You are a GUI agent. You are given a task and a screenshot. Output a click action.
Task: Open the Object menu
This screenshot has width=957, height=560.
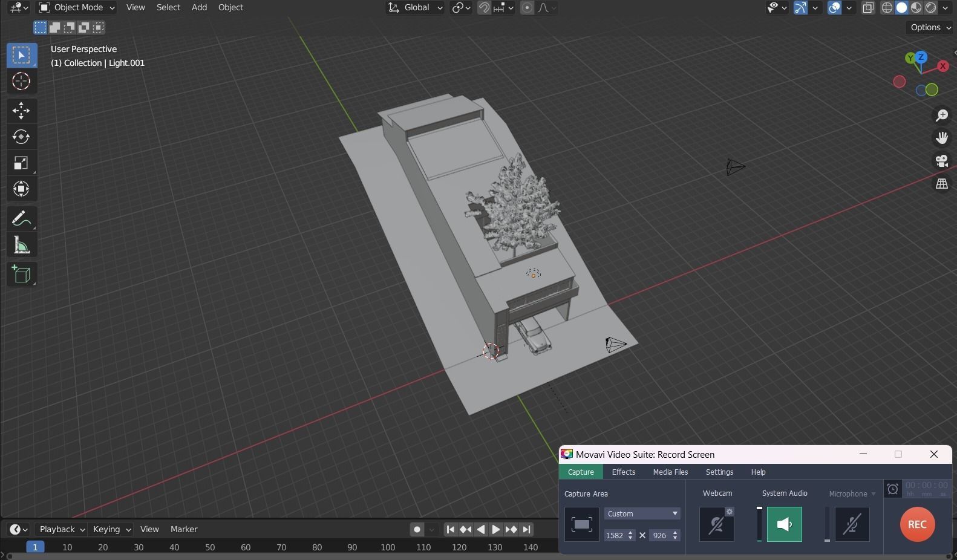[x=230, y=7]
